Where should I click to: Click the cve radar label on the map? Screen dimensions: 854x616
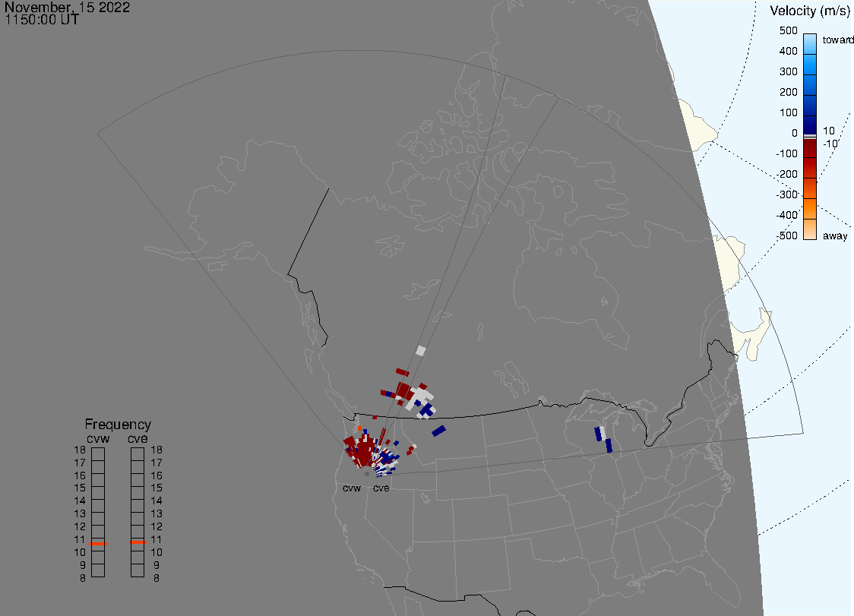(x=381, y=488)
